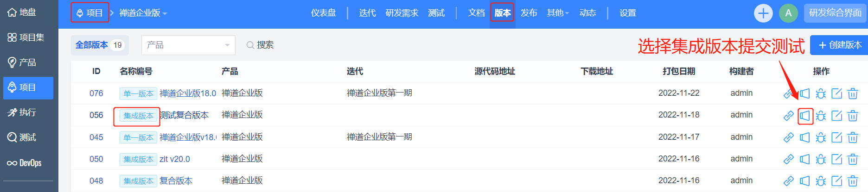Click the 搜索 search button

tap(260, 45)
